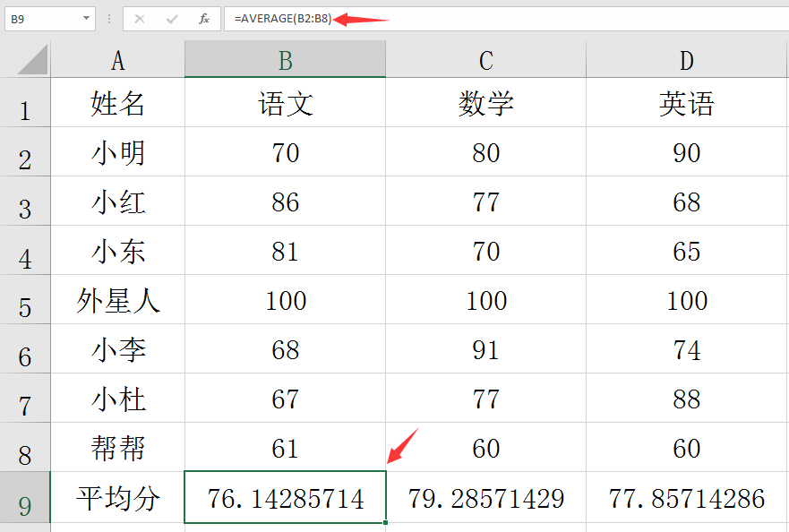Click 帮帮's 数学 score 60

click(x=486, y=448)
